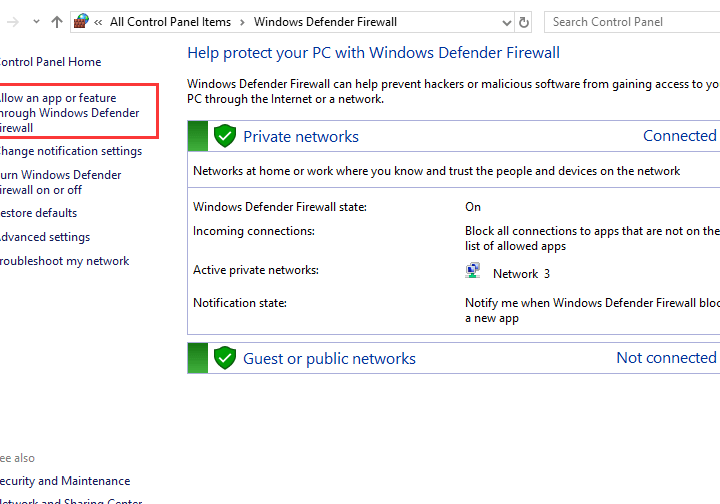Click Windows Defender Firewall state label
720x504 pixels.
coord(280,207)
